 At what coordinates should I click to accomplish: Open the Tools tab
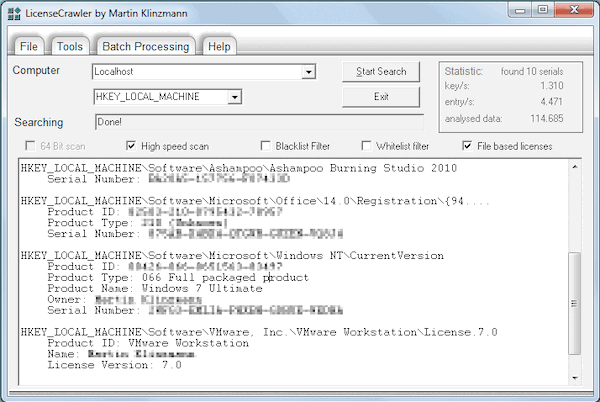tap(70, 47)
